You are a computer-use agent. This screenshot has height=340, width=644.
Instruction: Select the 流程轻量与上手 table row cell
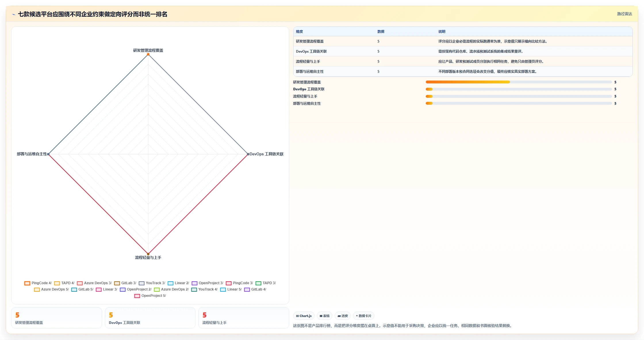(308, 62)
